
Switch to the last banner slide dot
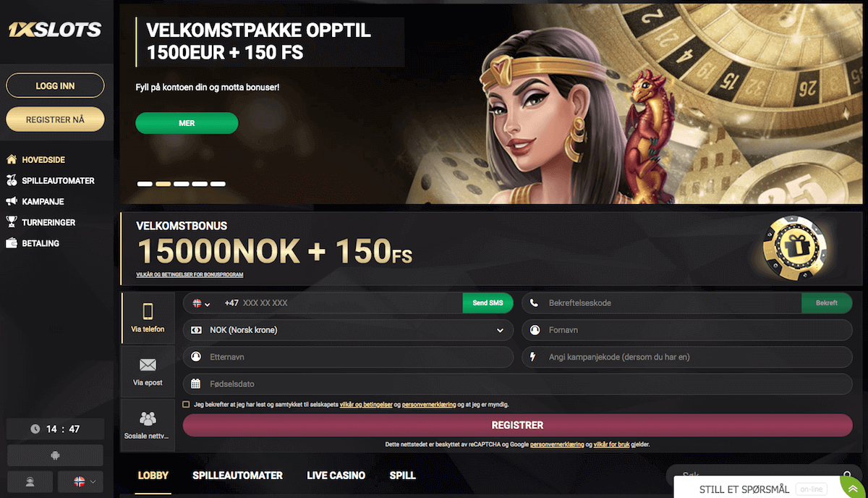click(218, 184)
